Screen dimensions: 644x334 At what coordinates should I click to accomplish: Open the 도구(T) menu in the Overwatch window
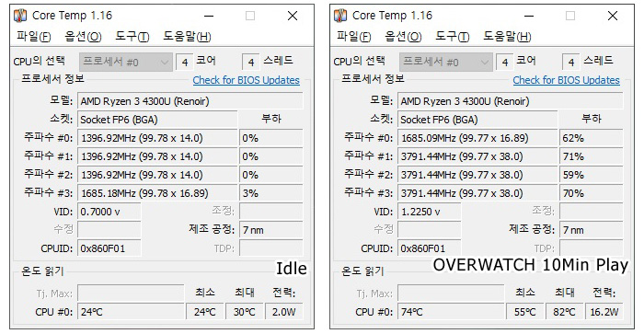(x=453, y=37)
